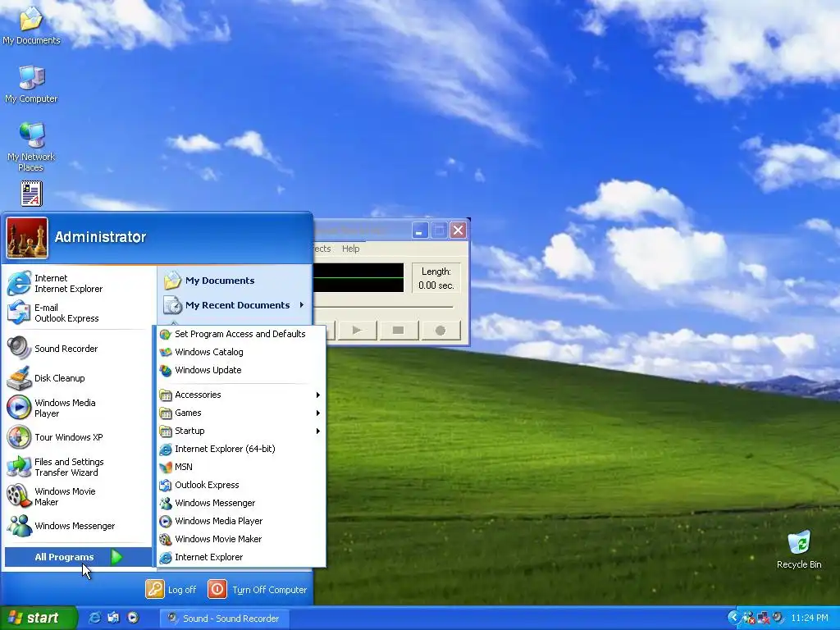Click the volume speaker tray icon
Screen dimensions: 840x630
coord(778,618)
